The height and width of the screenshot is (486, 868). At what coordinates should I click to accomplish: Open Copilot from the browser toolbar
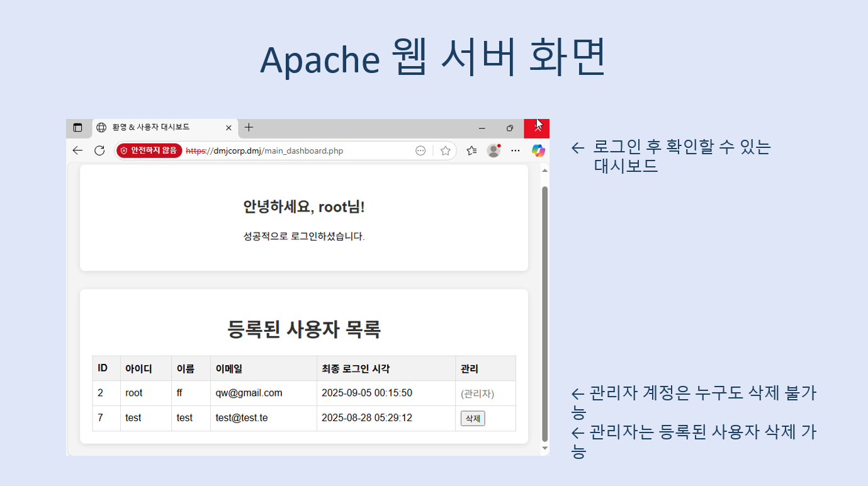click(538, 150)
